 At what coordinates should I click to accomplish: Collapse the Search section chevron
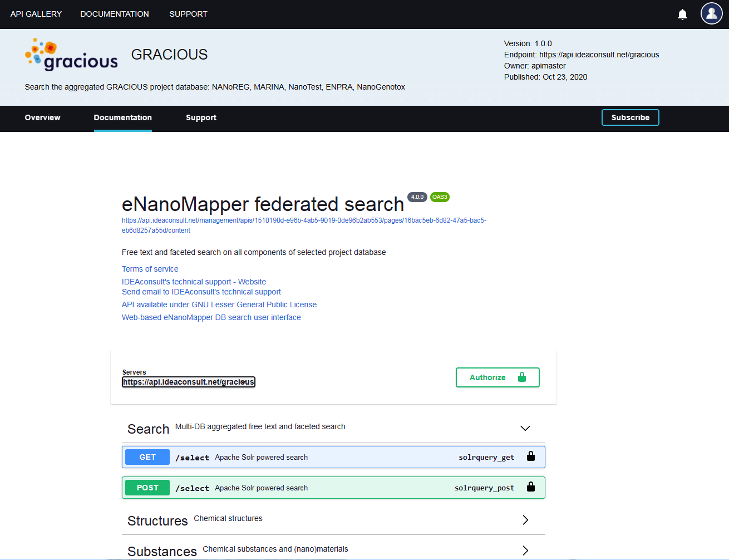tap(525, 428)
